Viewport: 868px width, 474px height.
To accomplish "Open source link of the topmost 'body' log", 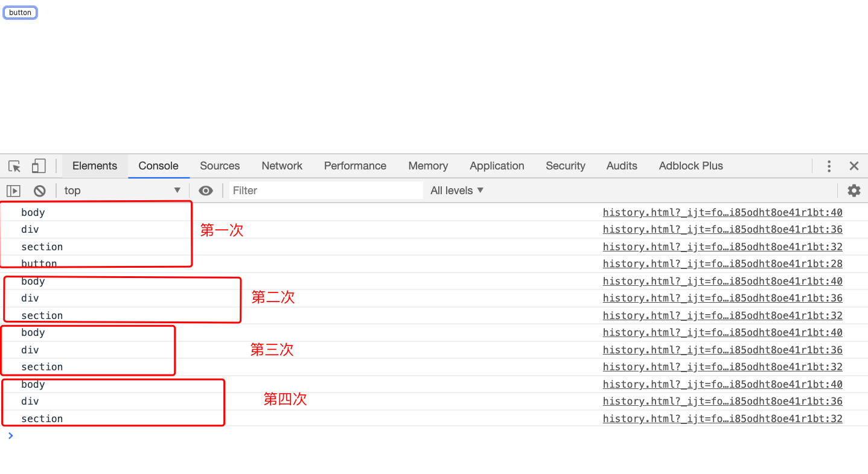I will click(x=723, y=212).
